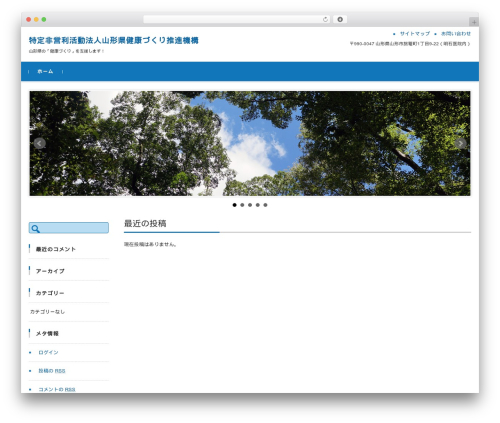Screen dimensions: 500x423
Task: Click the カテゴリーなし text
Action: (x=47, y=312)
